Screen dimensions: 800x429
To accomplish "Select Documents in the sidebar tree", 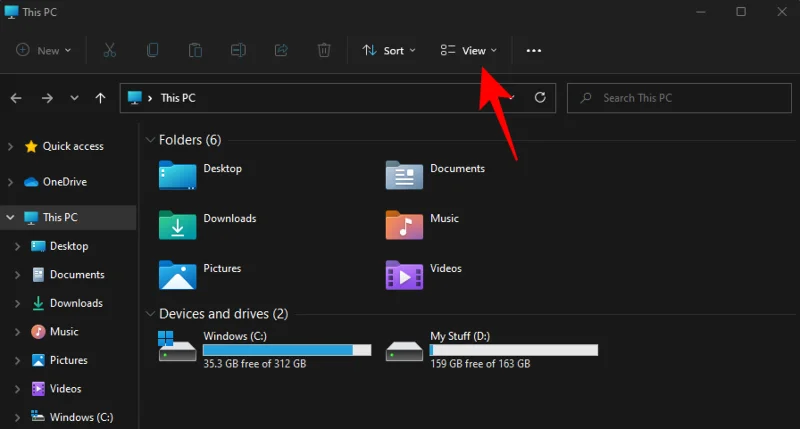I will point(68,274).
